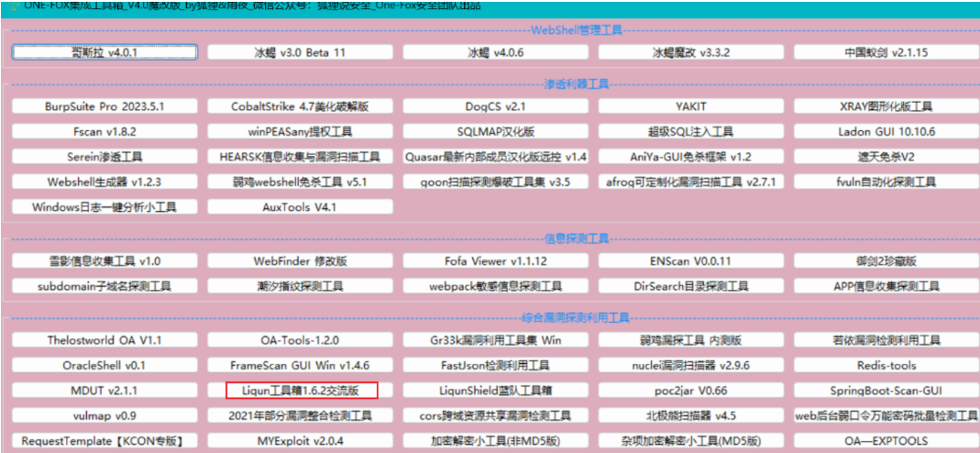Viewport: 980px width, 453px height.
Task: Open 冰蝎魔改 v3.3.2
Action: [691, 52]
